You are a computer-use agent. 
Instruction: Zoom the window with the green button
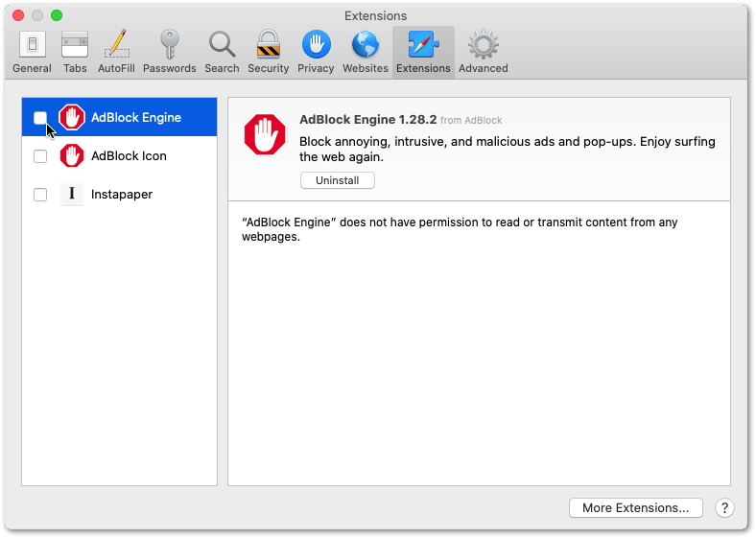[x=57, y=15]
